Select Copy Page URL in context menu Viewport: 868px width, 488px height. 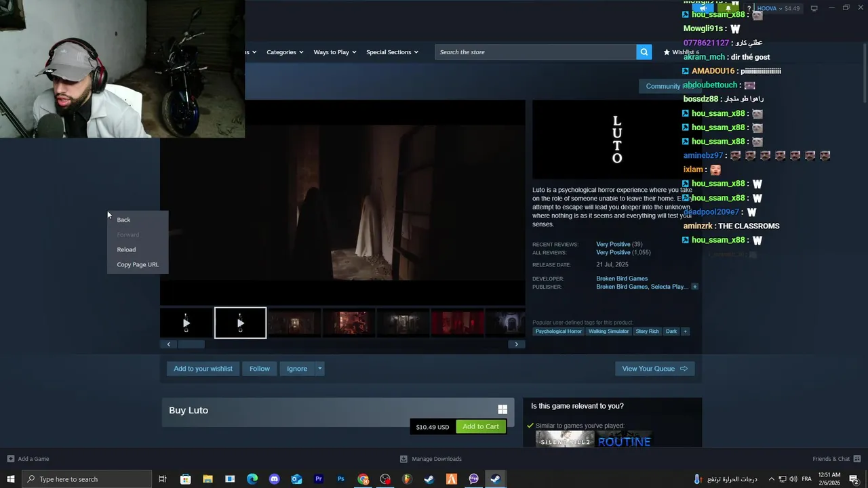point(138,264)
